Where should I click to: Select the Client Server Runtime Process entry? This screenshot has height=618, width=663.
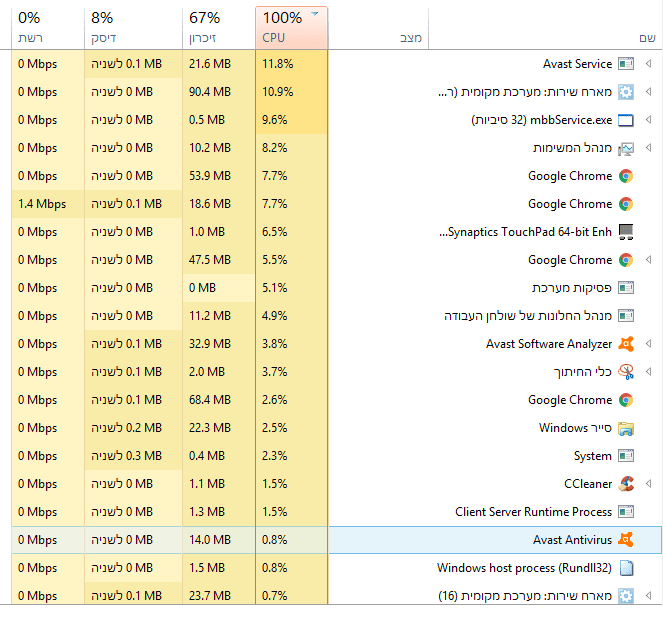(x=533, y=512)
